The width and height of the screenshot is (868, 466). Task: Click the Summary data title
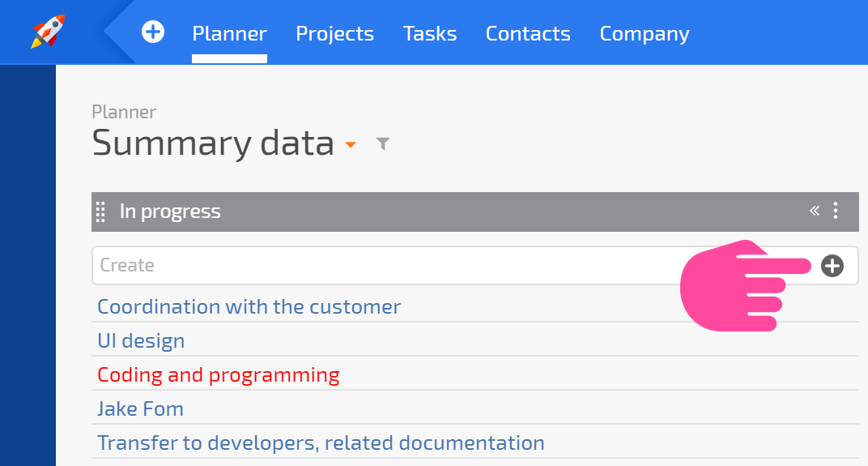[213, 143]
